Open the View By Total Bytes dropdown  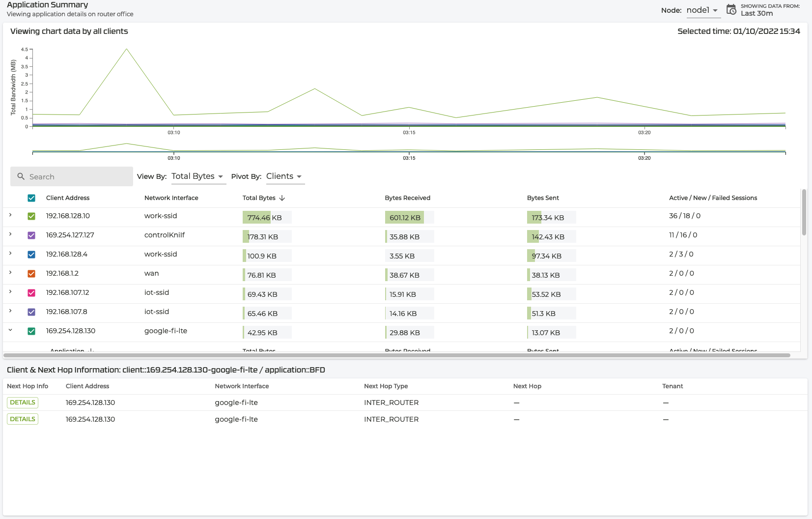[x=196, y=176]
